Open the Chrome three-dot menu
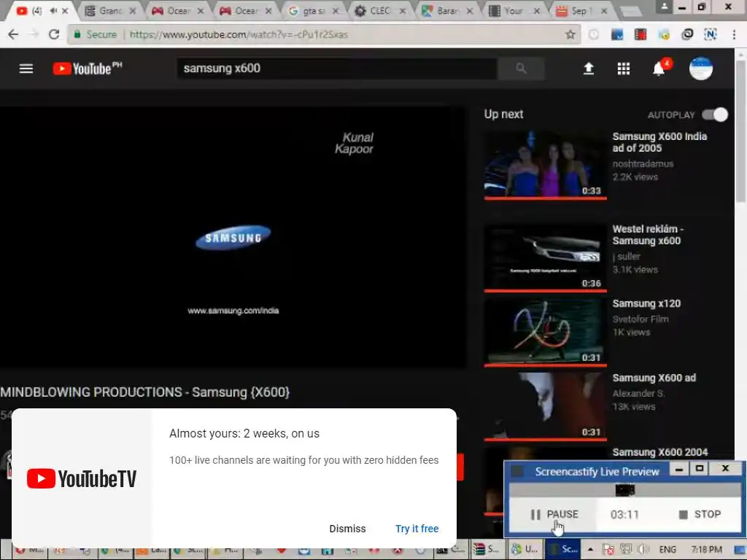 734,34
